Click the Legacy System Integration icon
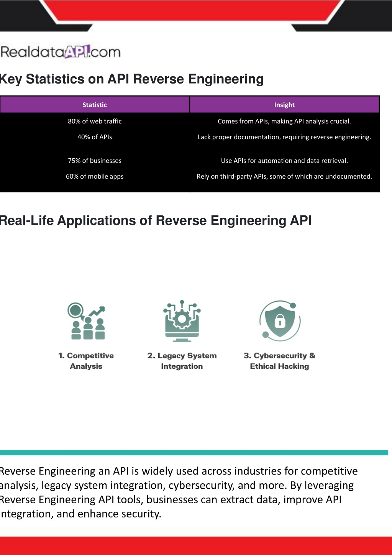The width and height of the screenshot is (392, 555). click(182, 321)
